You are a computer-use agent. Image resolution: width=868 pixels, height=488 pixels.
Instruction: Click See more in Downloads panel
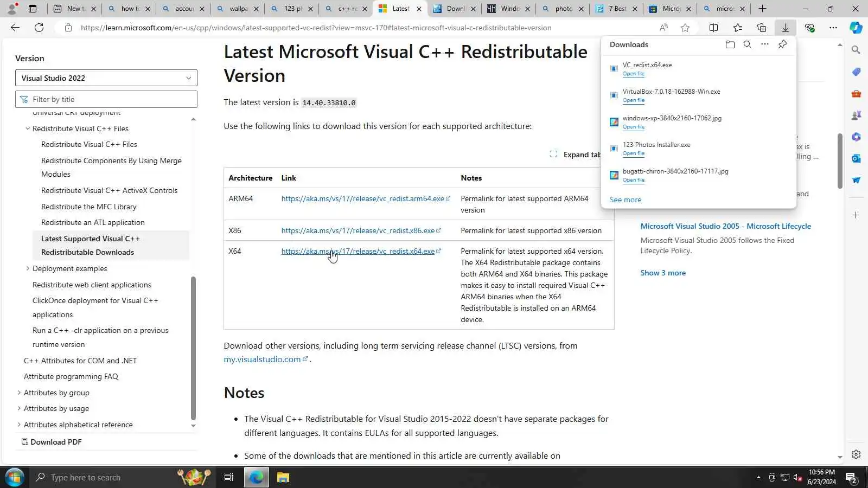[625, 200]
